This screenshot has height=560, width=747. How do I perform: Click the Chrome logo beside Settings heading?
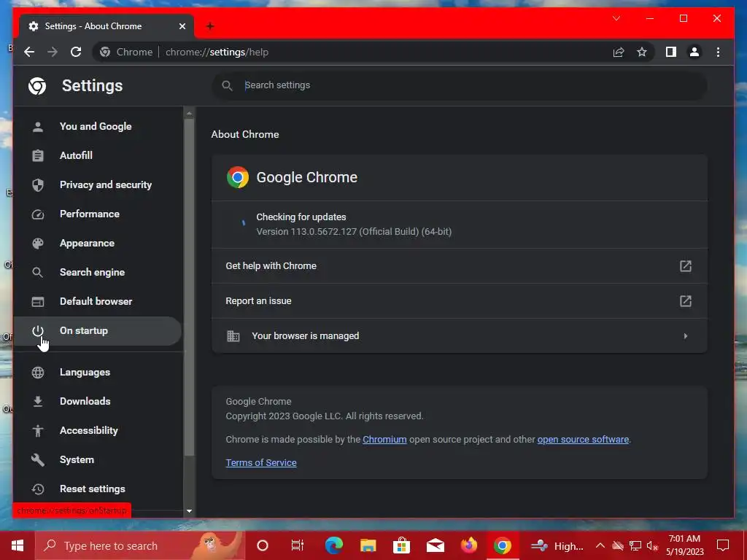click(37, 86)
